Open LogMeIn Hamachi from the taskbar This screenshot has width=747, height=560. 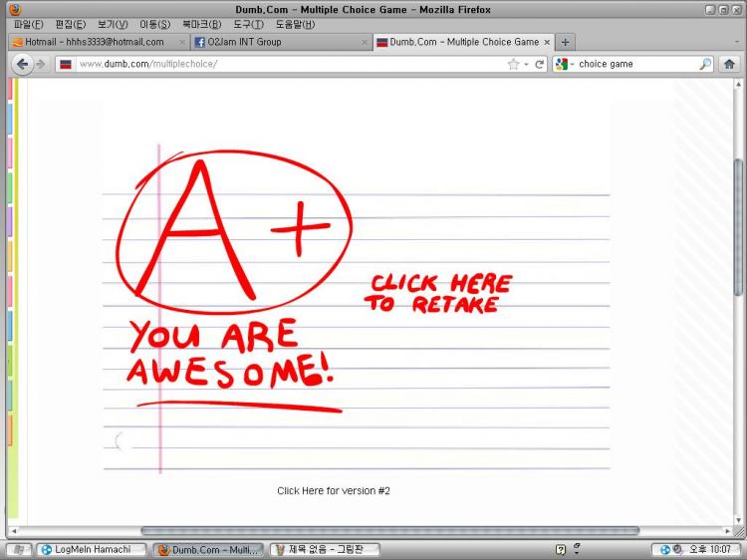[x=91, y=550]
